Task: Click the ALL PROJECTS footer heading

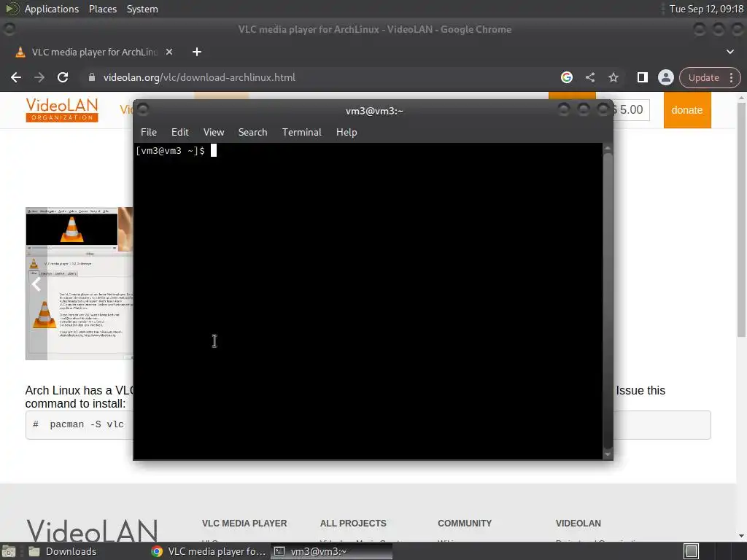Action: 353,524
